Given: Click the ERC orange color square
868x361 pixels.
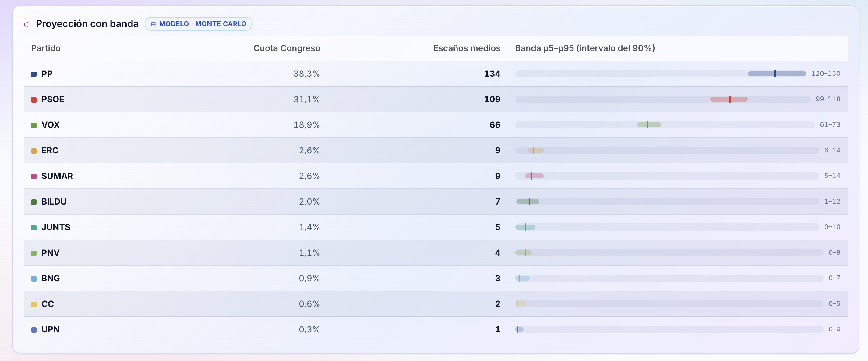Looking at the screenshot, I should 34,151.
